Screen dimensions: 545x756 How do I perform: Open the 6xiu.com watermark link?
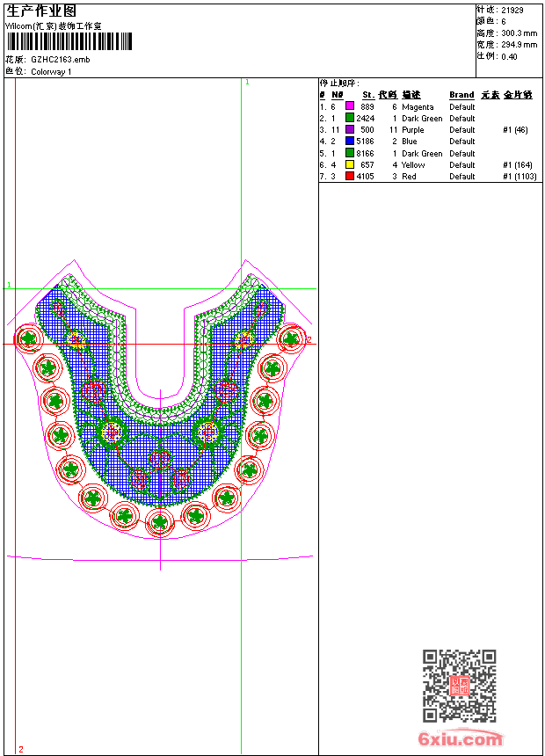click(460, 739)
